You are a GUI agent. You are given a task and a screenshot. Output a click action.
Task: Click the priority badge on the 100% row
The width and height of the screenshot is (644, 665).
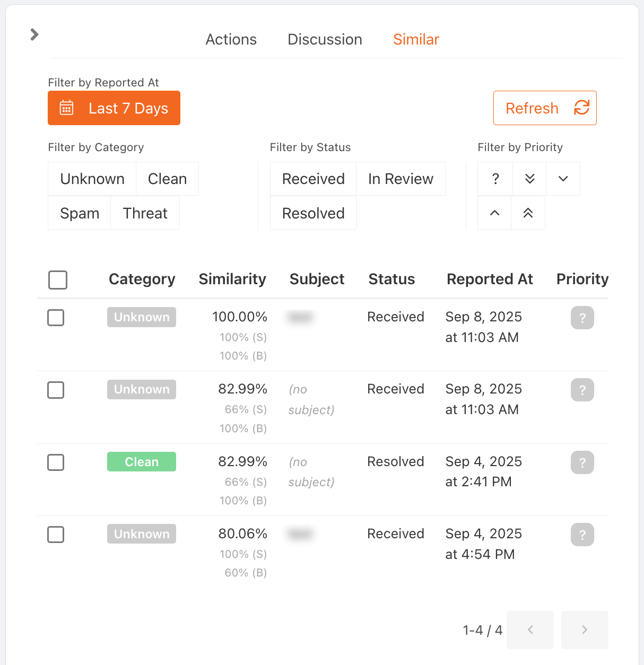[582, 318]
